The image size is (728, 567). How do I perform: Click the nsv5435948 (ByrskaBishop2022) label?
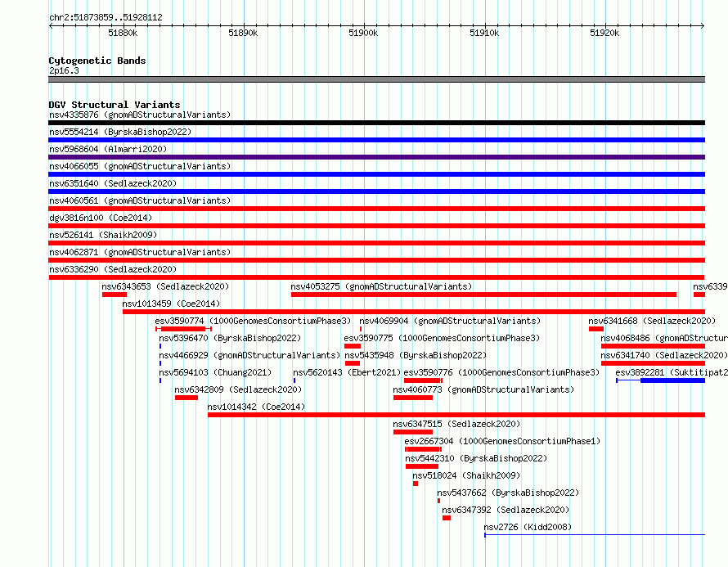[x=416, y=355]
